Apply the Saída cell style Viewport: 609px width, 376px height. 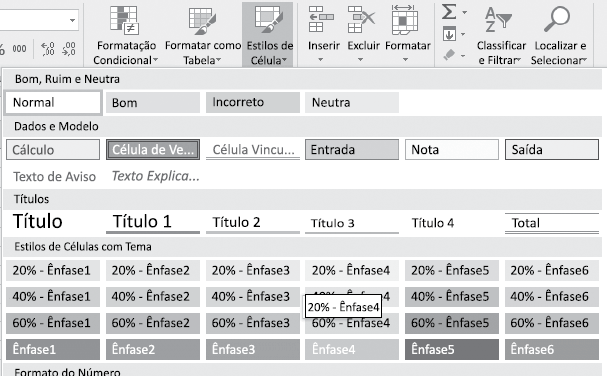[x=552, y=150]
